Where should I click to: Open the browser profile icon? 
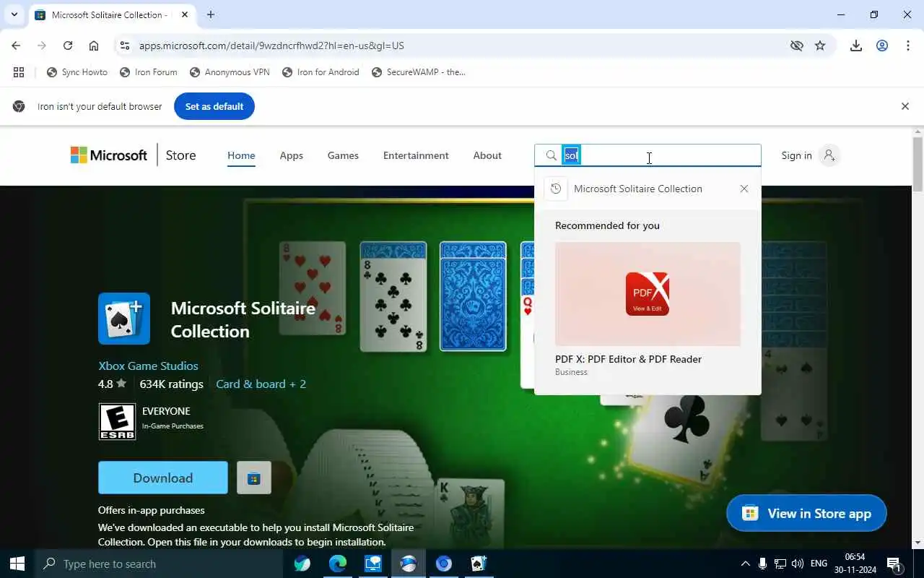tap(882, 46)
